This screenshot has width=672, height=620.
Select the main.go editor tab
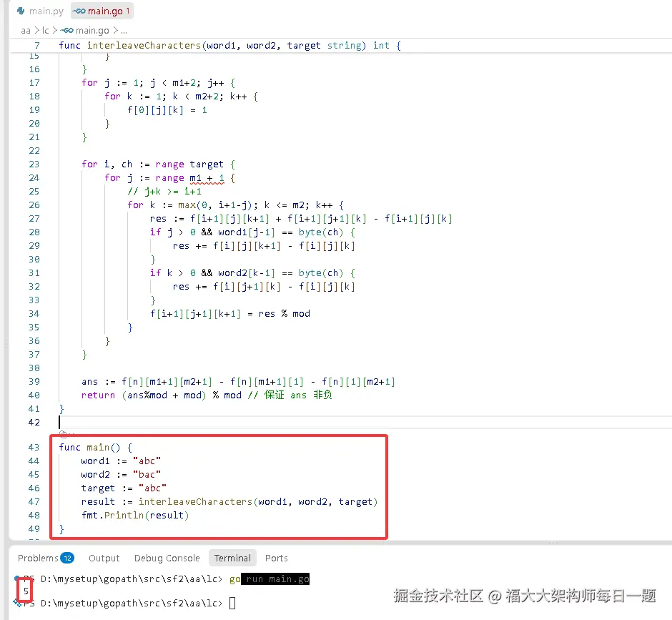102,11
